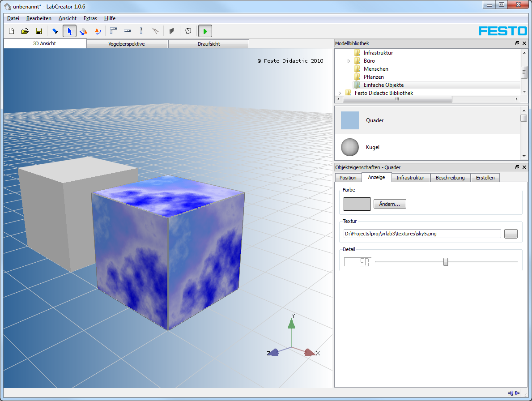The height and width of the screenshot is (401, 532).
Task: Click the grey solid panel icon
Action: 172,31
